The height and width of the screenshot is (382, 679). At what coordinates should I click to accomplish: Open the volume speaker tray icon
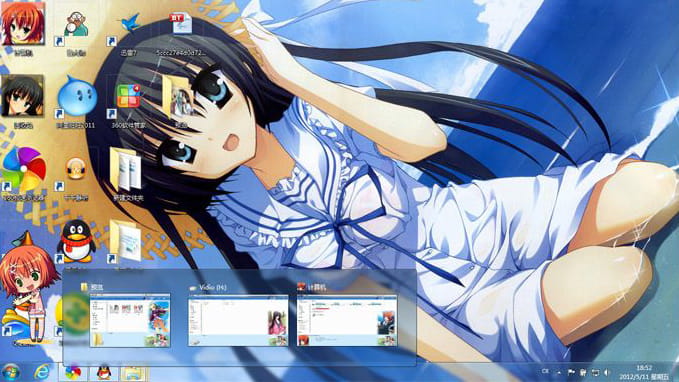pos(606,372)
